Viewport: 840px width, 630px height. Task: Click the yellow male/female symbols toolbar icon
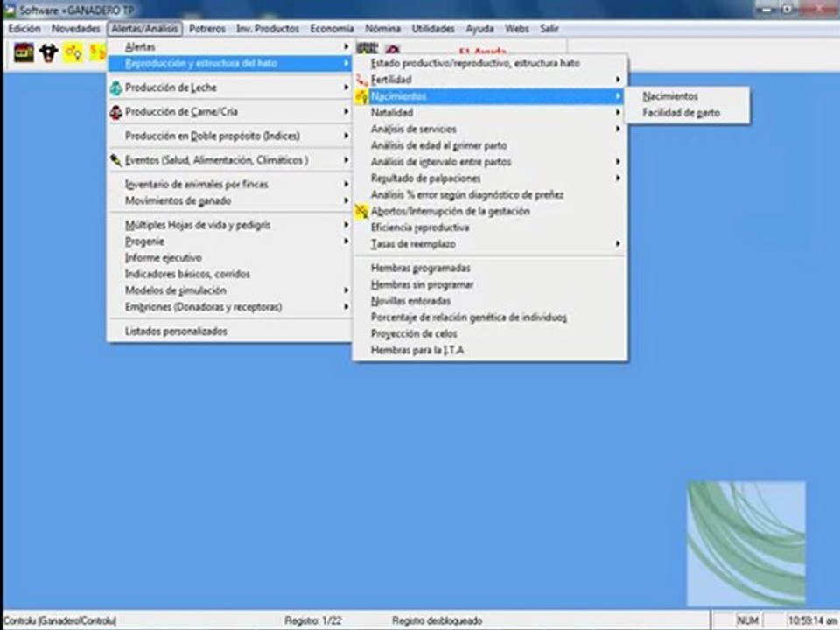coord(73,52)
